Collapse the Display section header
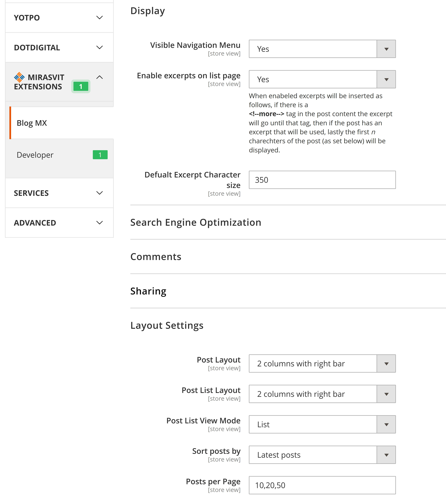The image size is (446, 504). coord(147,11)
